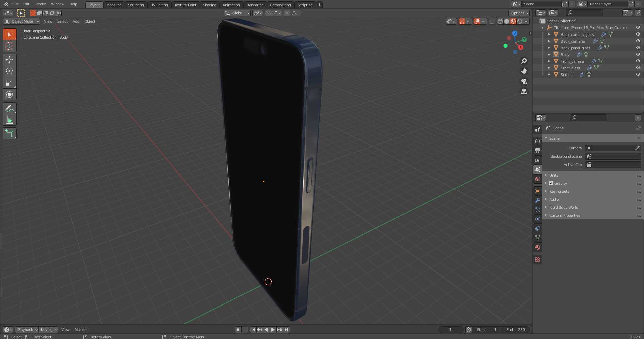Open the World properties tab
The image size is (644, 339).
[x=538, y=179]
